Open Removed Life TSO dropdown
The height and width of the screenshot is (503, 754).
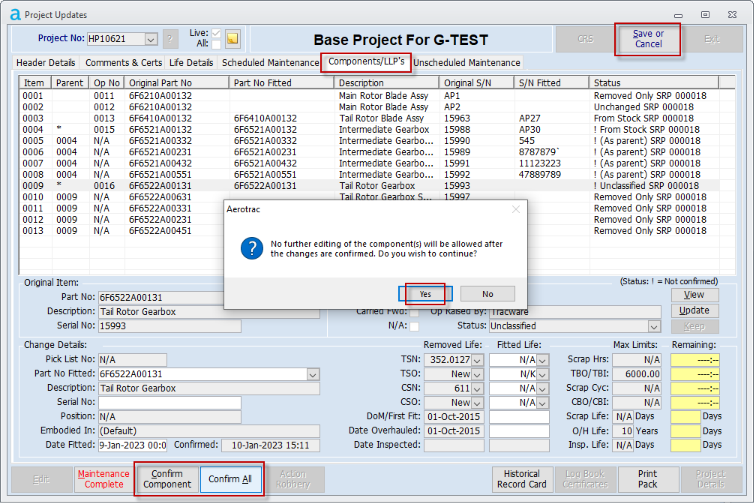pyautogui.click(x=478, y=374)
